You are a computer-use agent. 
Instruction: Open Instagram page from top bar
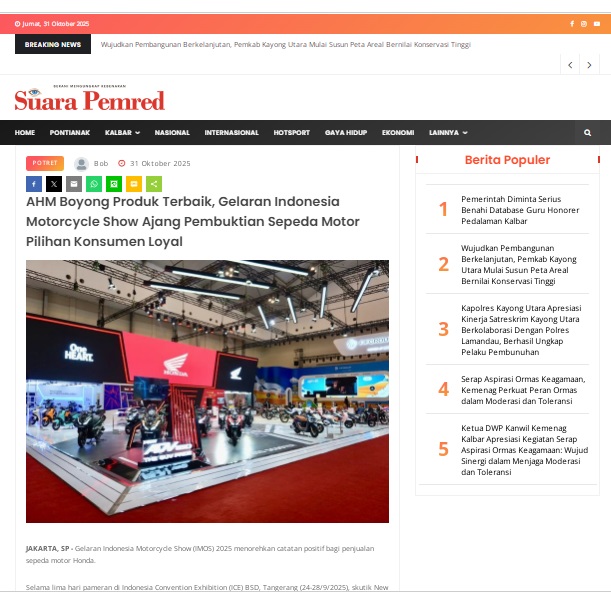(x=584, y=24)
